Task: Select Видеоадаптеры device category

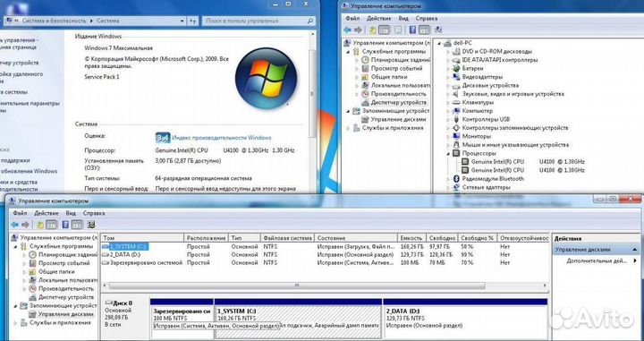Action: click(482, 77)
